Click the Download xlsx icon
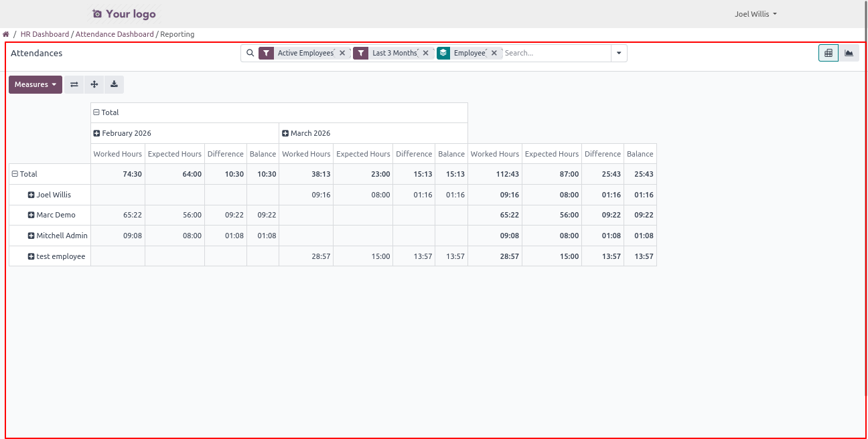 [x=114, y=84]
